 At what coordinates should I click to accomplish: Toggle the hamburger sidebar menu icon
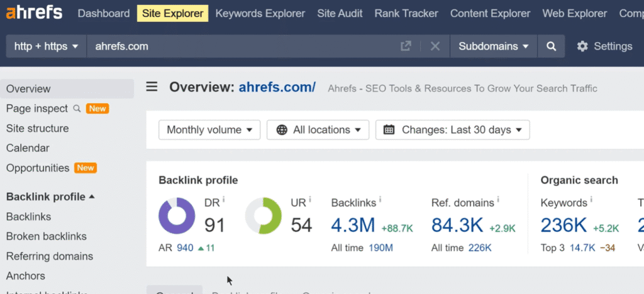coord(152,87)
